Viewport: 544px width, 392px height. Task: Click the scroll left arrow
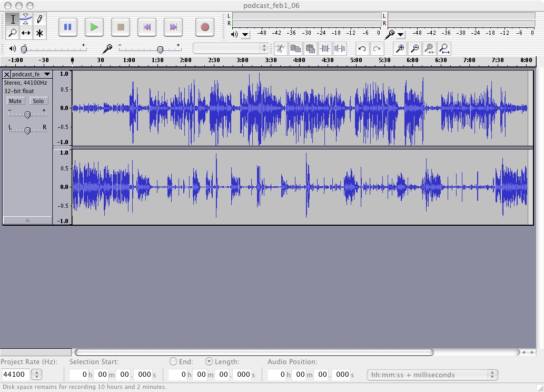tap(523, 352)
